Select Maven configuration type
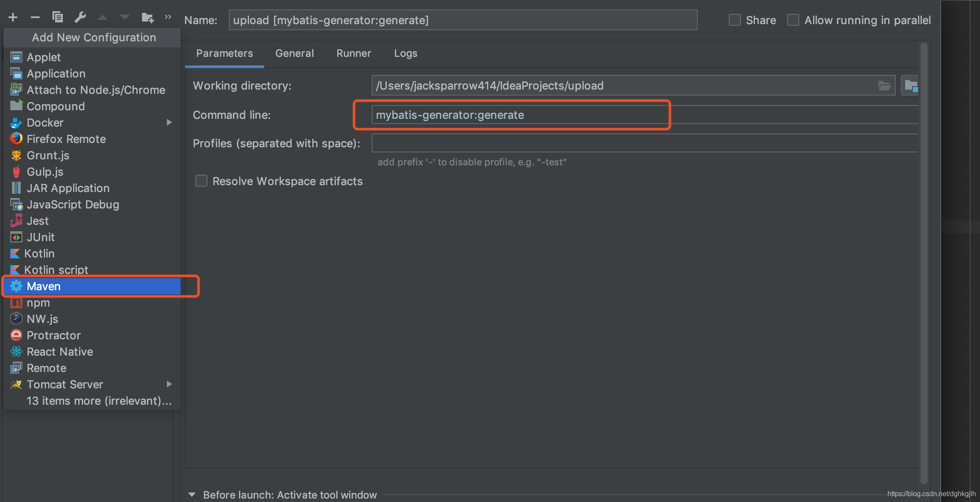The height and width of the screenshot is (502, 980). click(91, 286)
